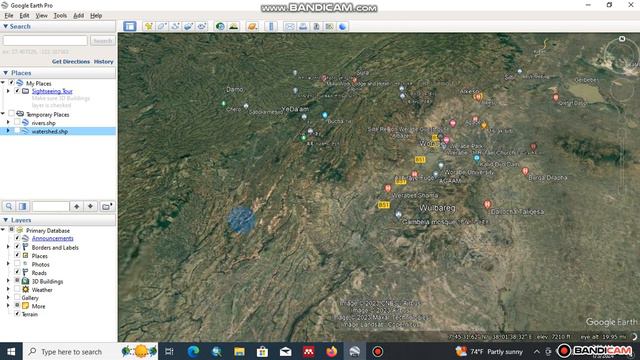Collapse the Primary Database tree
This screenshot has height=360, width=640.
pyautogui.click(x=3, y=230)
